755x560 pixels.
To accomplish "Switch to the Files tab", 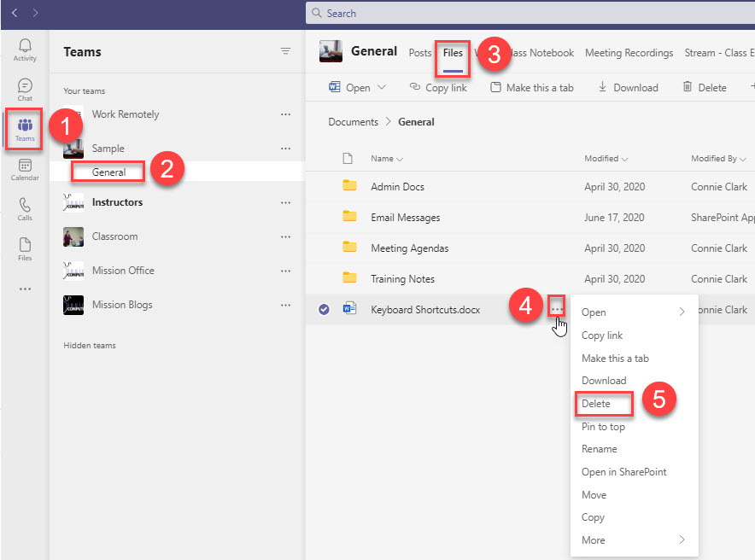I will tap(453, 53).
